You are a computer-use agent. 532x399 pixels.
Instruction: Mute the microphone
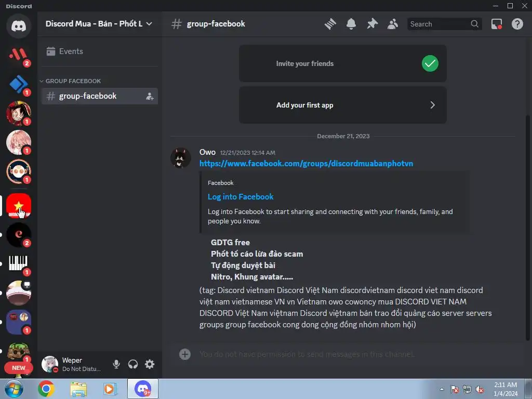(x=116, y=364)
